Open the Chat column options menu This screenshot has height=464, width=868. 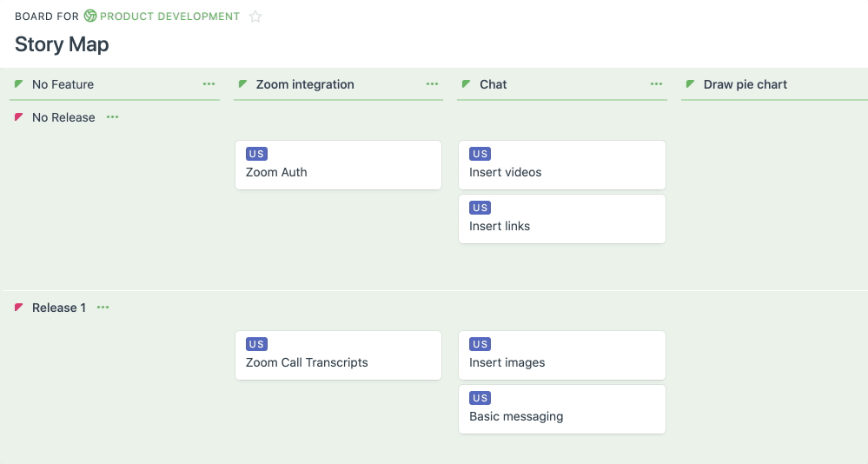656,84
